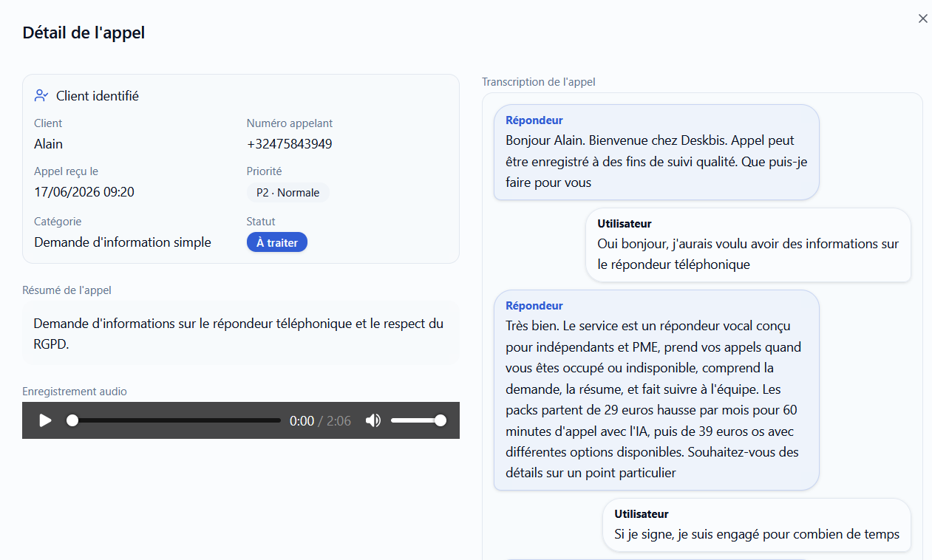Click the Client identifié heading
Image resolution: width=932 pixels, height=560 pixels.
point(98,96)
